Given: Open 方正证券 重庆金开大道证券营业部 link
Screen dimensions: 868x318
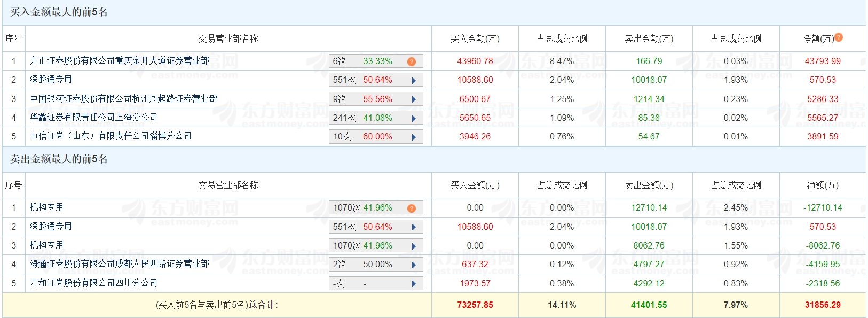Looking at the screenshot, I should pyautogui.click(x=120, y=61).
